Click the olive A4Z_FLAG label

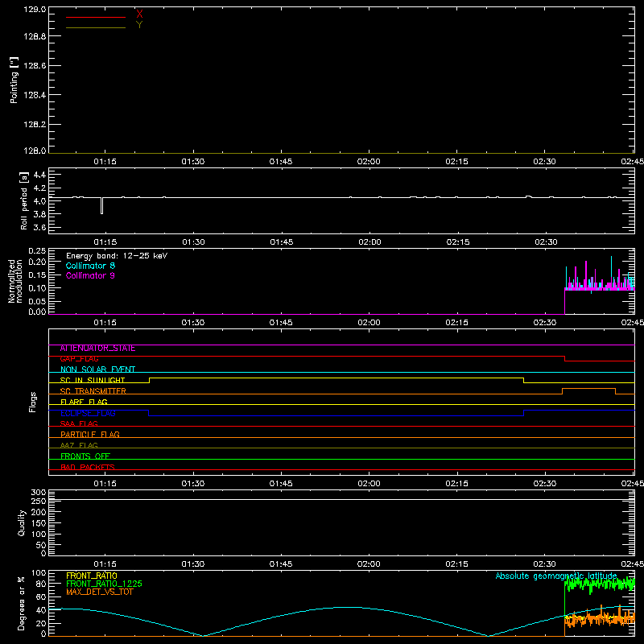[x=79, y=446]
